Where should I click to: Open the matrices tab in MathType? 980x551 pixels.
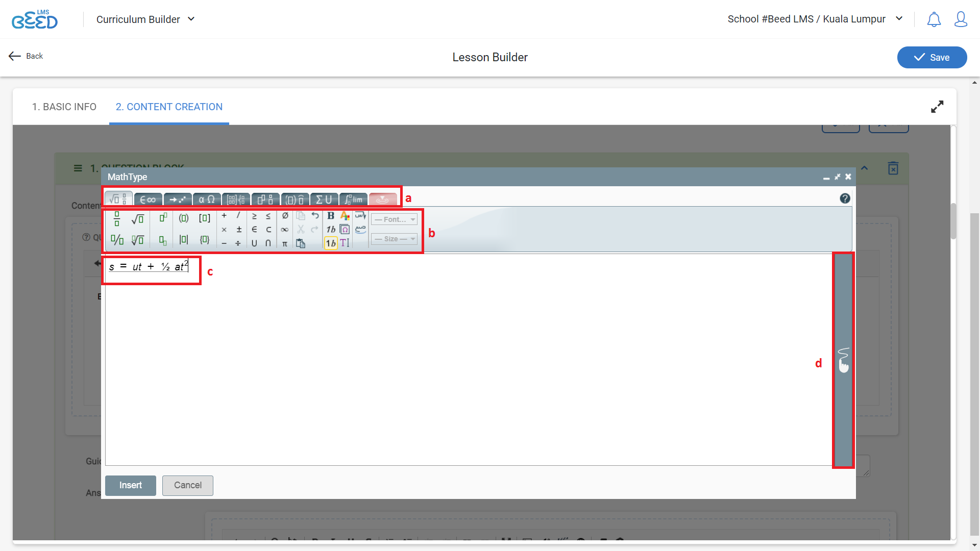pyautogui.click(x=236, y=199)
